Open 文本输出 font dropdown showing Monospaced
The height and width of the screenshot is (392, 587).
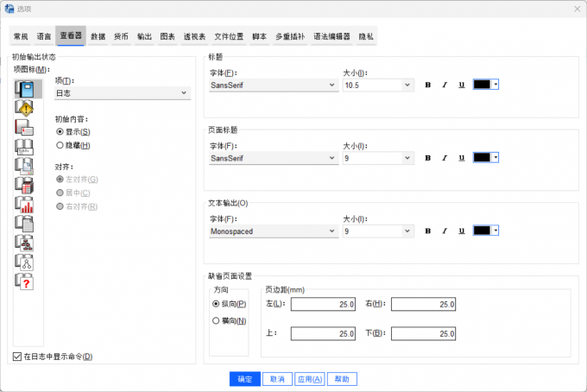point(274,231)
